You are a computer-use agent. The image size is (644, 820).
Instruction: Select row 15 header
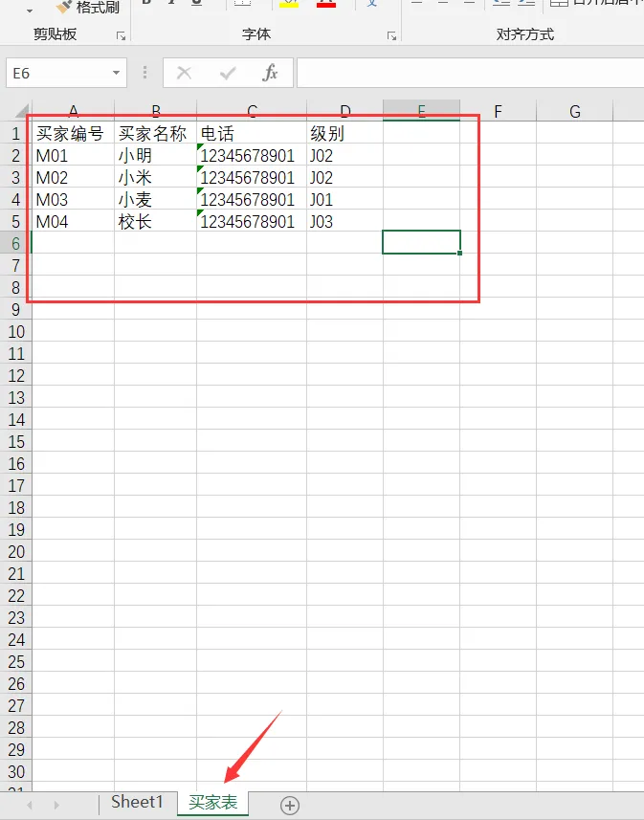pyautogui.click(x=15, y=441)
